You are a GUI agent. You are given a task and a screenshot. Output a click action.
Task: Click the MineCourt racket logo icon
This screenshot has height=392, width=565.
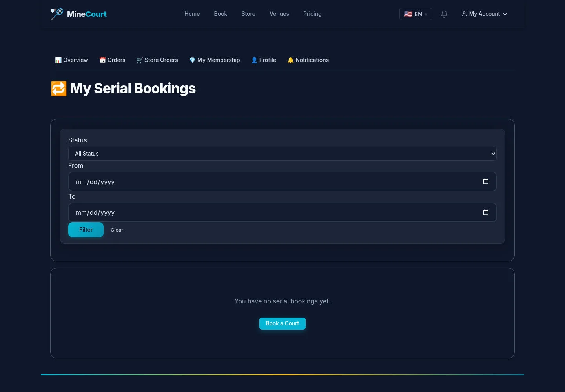(x=57, y=14)
